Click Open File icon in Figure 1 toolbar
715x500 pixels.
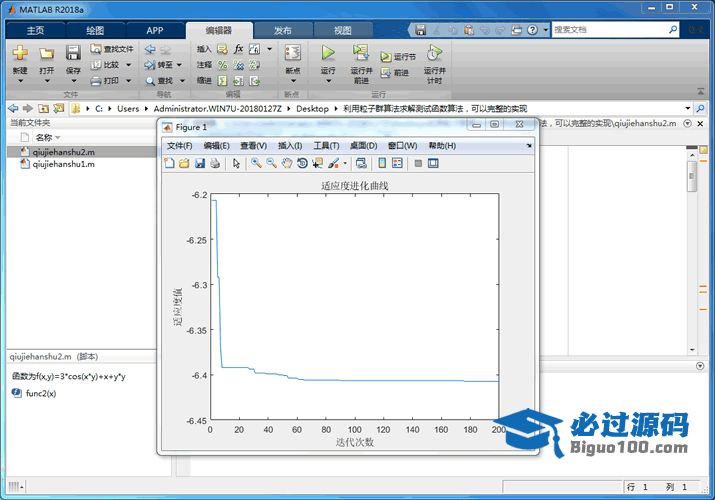pyautogui.click(x=184, y=163)
